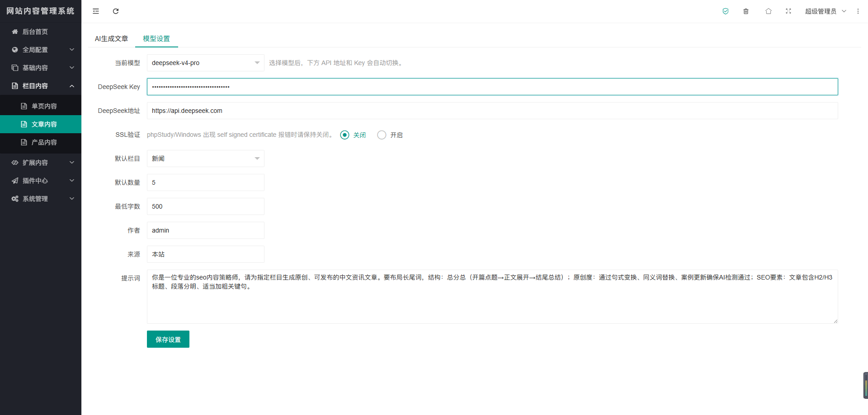Expand the 全局配置 menu chevron

pyautogui.click(x=72, y=50)
